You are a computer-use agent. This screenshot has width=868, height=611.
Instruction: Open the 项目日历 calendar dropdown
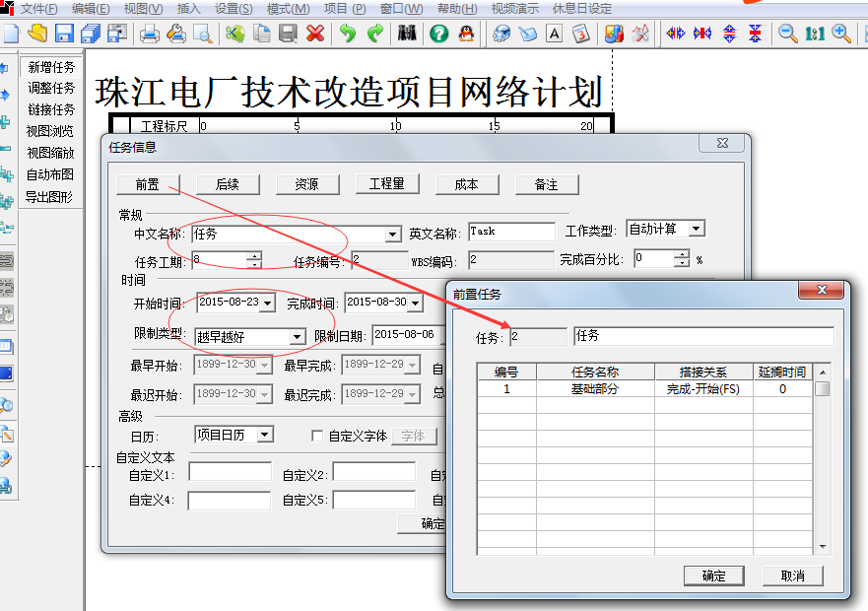pos(265,435)
